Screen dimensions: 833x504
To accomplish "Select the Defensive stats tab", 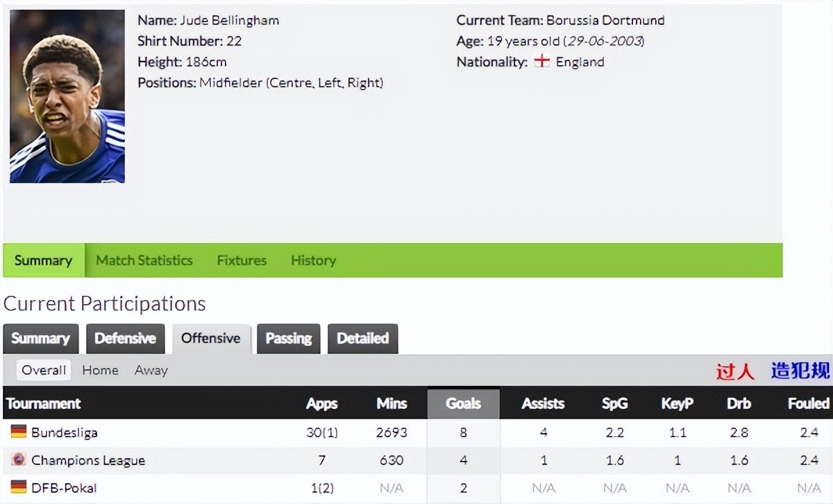I will [x=125, y=339].
